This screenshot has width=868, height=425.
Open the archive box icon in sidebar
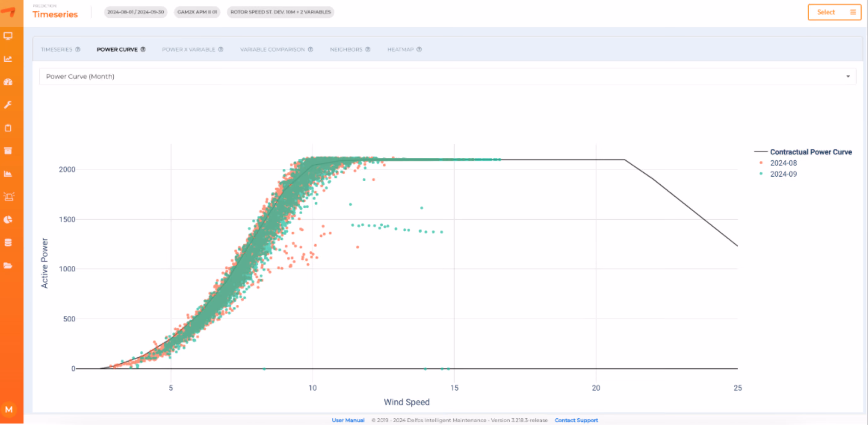(x=8, y=151)
